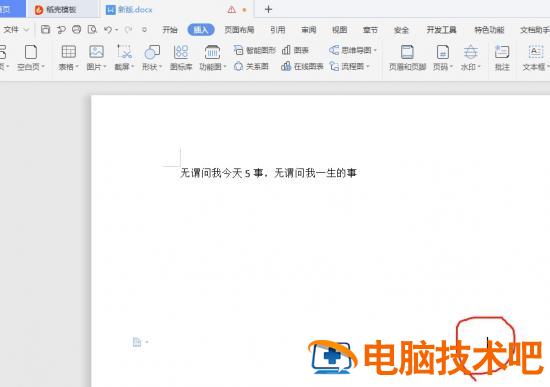
Task: Click the 文本框 text box icon
Action: 536,52
